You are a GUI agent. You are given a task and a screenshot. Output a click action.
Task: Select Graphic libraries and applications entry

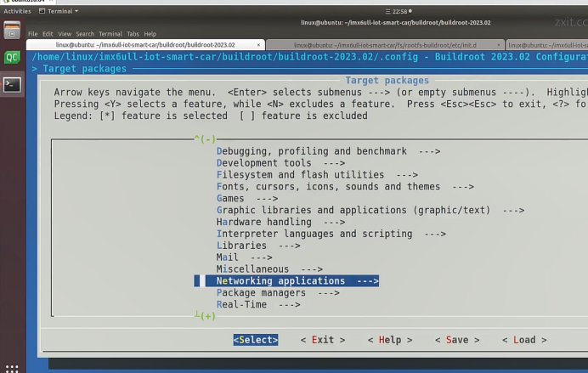point(370,210)
